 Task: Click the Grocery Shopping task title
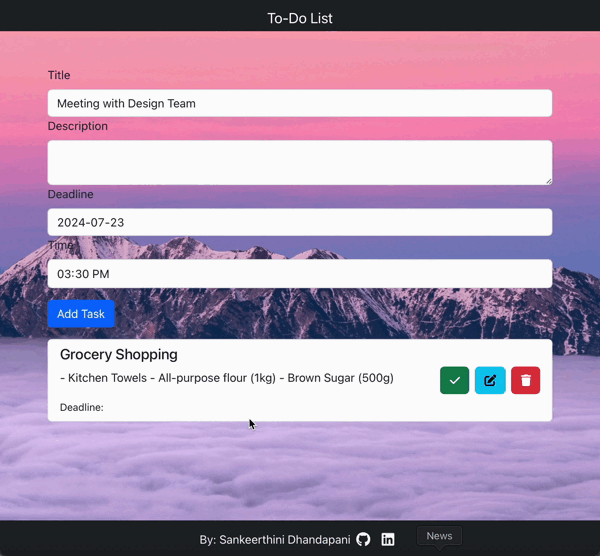(119, 354)
